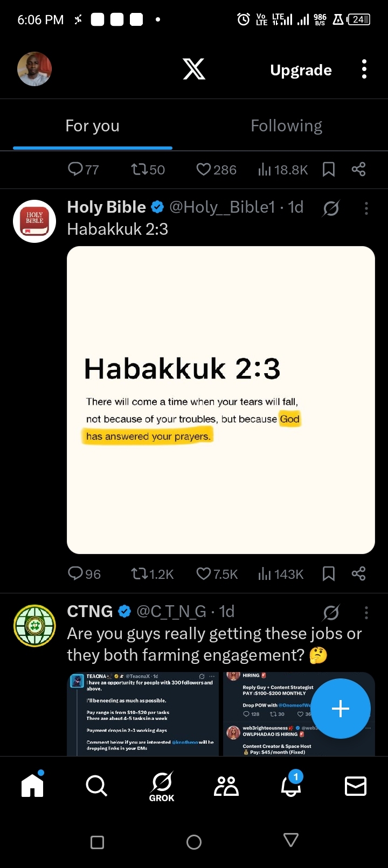Repost the Habakkuk 2:3 post
This screenshot has height=868, width=388.
click(x=140, y=573)
